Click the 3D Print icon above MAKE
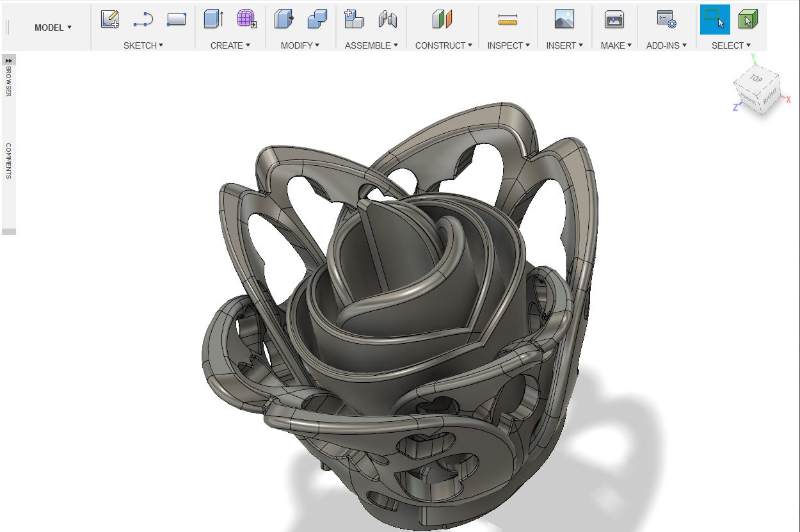The image size is (800, 532). [614, 20]
